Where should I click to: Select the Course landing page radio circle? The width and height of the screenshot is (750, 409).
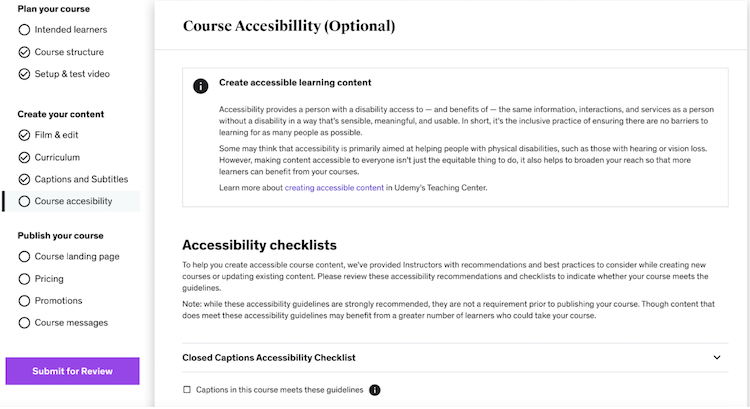click(x=24, y=257)
